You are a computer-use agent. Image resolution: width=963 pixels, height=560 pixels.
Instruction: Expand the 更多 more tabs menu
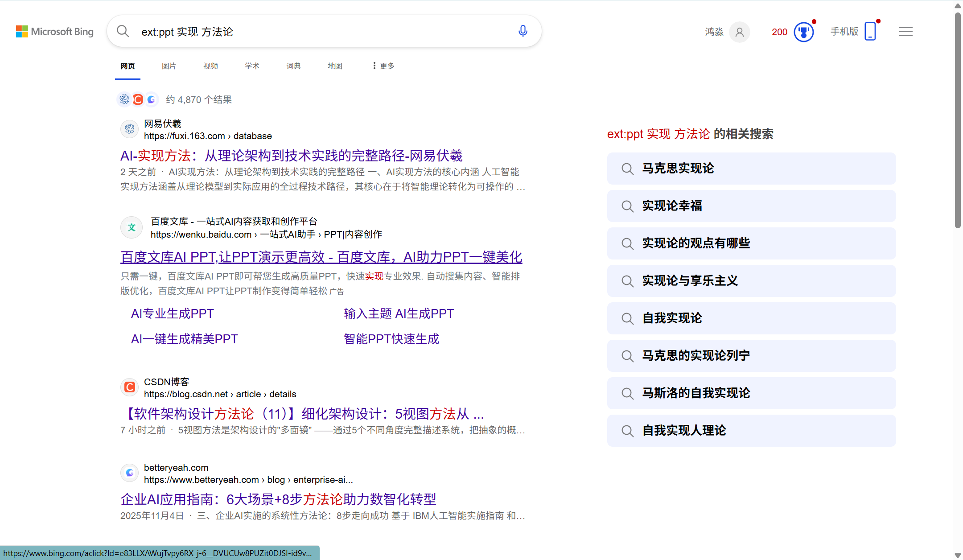383,66
